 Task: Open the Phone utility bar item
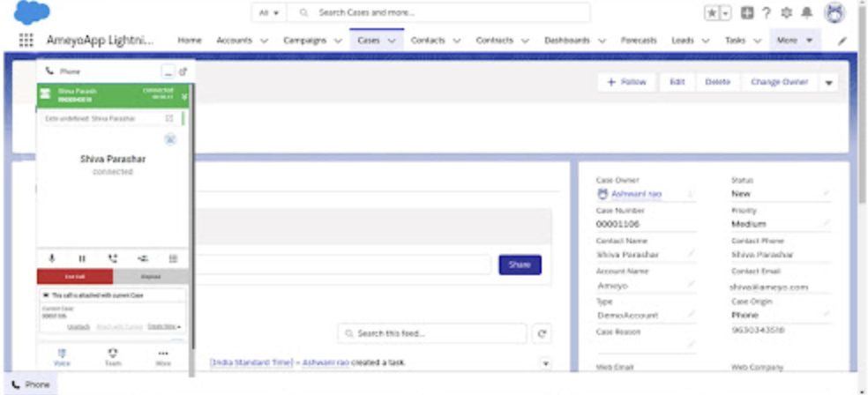31,384
